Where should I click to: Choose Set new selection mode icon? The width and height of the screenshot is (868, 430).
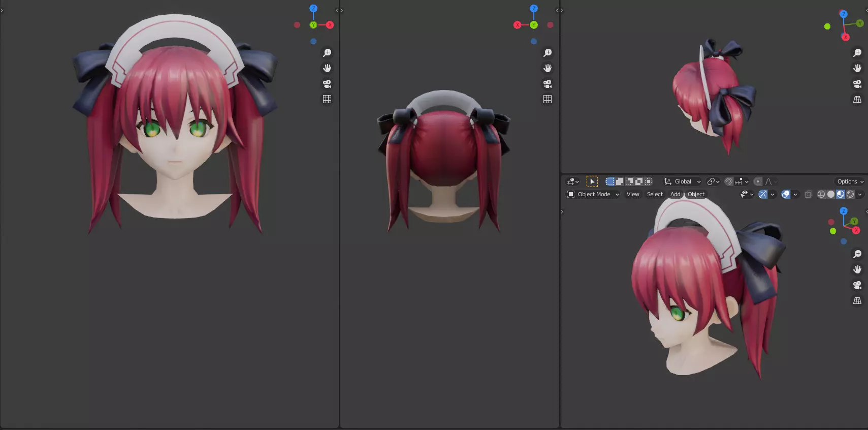point(610,181)
